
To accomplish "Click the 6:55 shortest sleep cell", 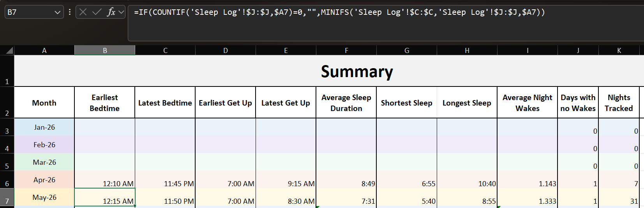I will click(x=407, y=180).
